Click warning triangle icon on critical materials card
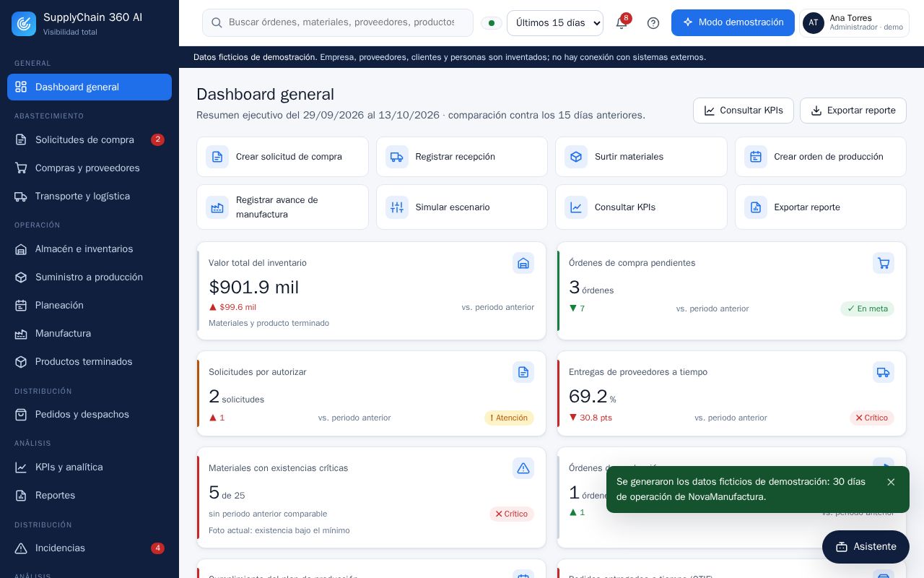 pos(523,468)
